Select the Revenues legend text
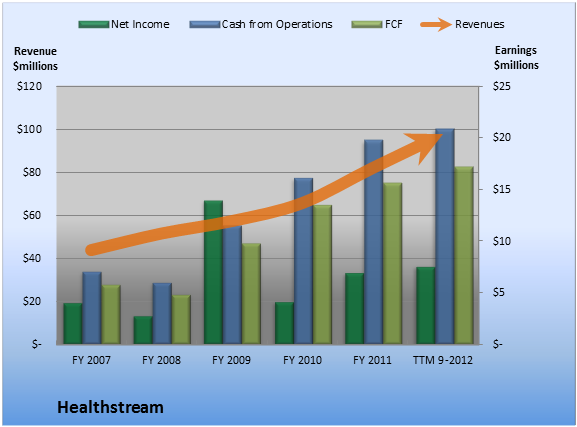The image size is (577, 427). click(x=479, y=24)
